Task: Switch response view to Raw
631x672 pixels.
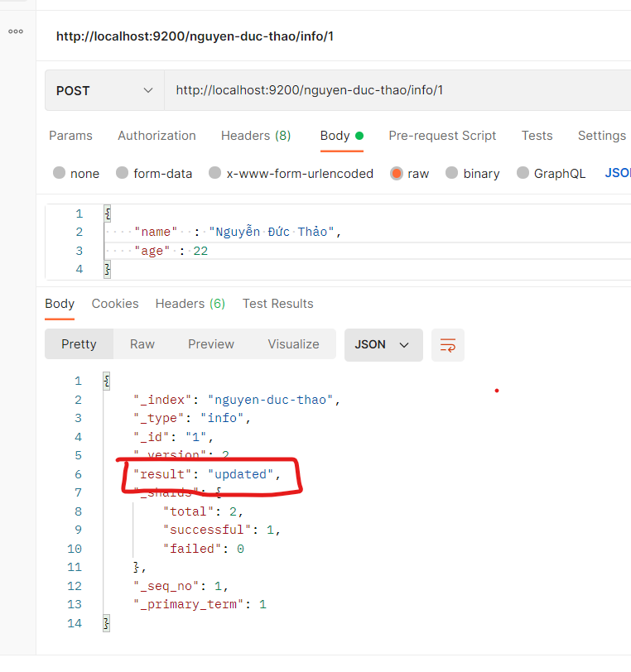Action: tap(142, 344)
